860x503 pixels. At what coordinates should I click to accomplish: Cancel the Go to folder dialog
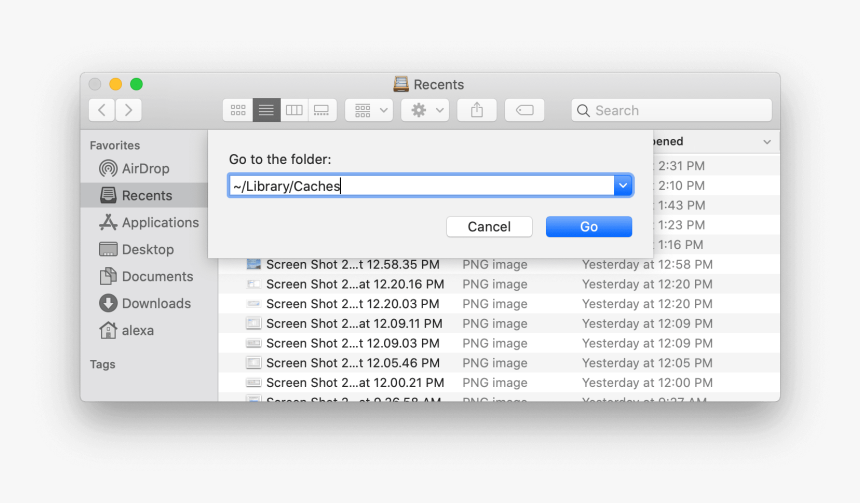489,227
